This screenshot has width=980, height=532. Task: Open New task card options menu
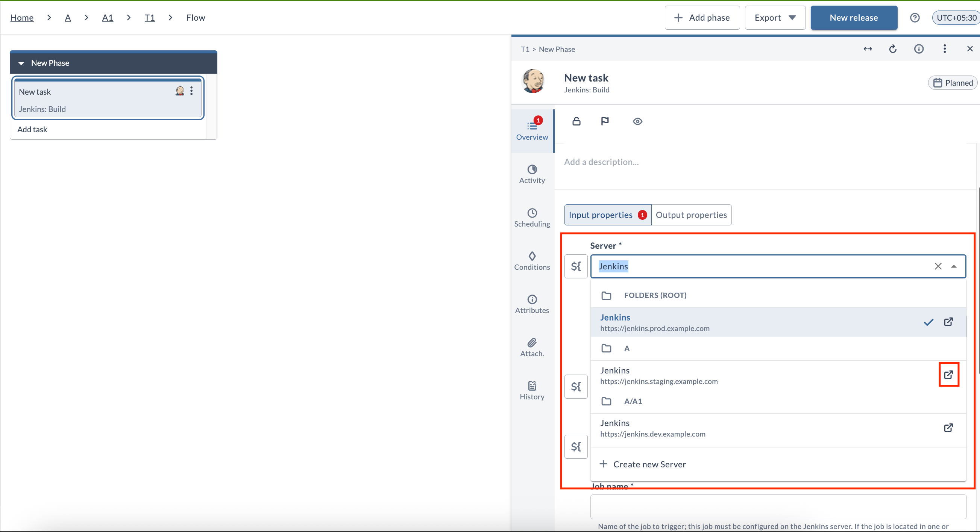(191, 91)
